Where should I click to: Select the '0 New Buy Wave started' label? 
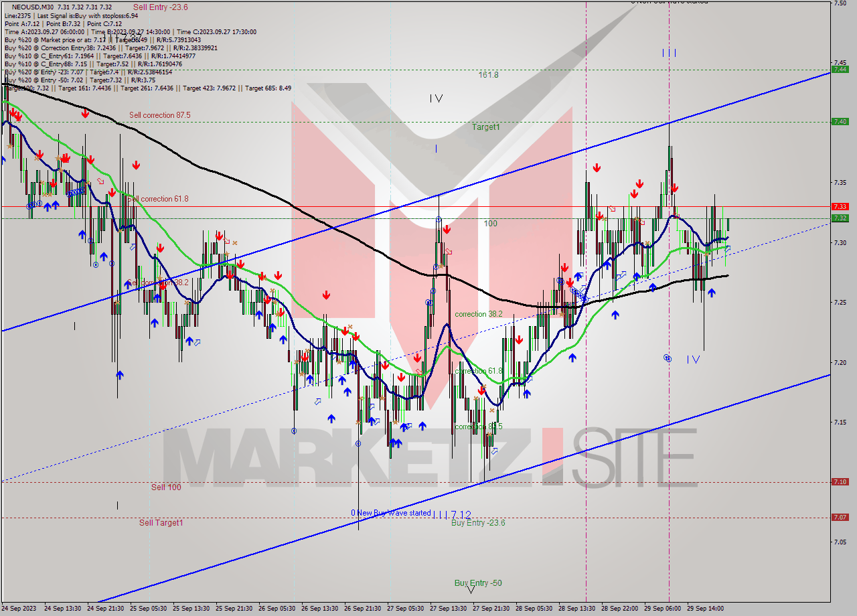pos(391,513)
